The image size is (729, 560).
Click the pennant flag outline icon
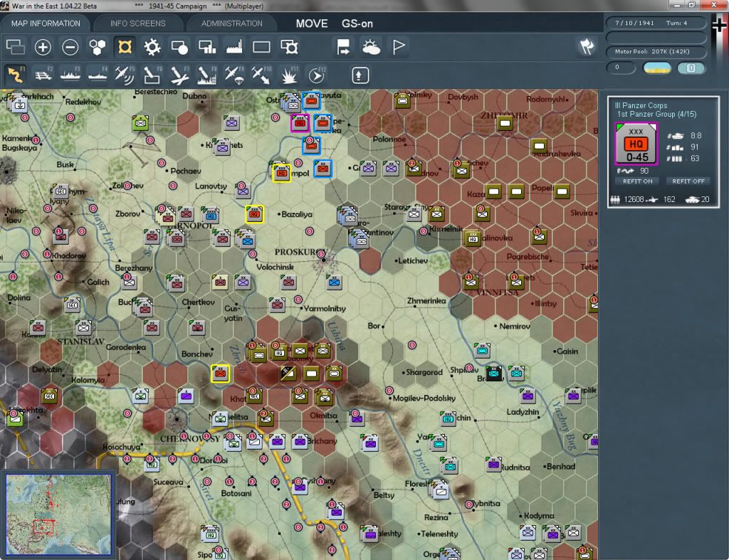point(399,47)
